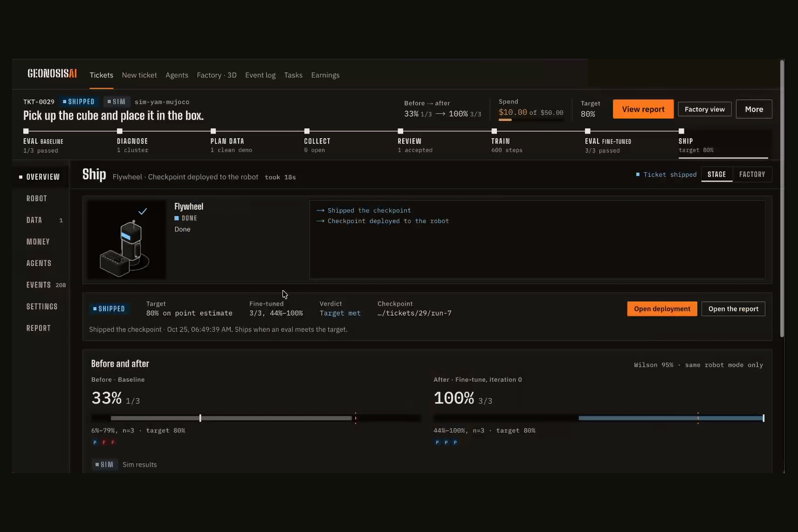The width and height of the screenshot is (798, 532).
Task: Click the first P result chip under baseline
Action: pos(95,442)
